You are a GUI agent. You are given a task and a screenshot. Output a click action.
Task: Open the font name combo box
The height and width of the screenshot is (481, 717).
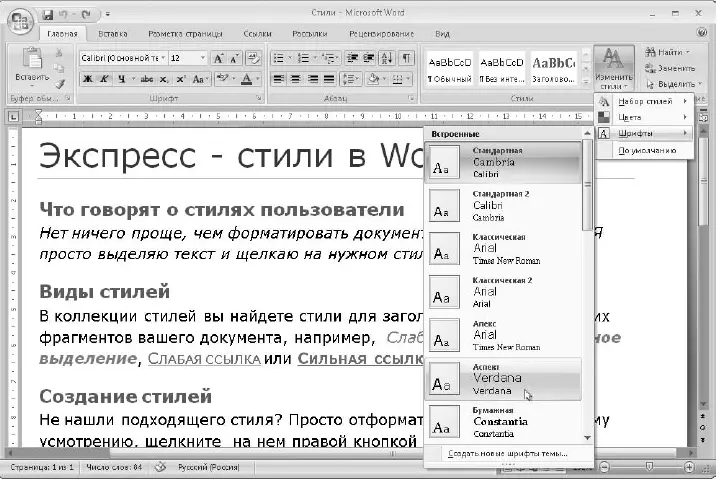tap(123, 58)
